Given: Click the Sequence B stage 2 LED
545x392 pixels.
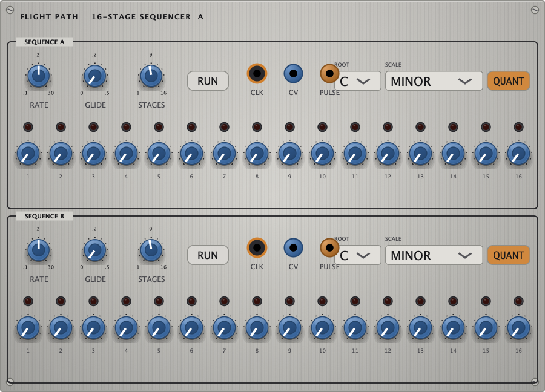Looking at the screenshot, I should pyautogui.click(x=61, y=301).
